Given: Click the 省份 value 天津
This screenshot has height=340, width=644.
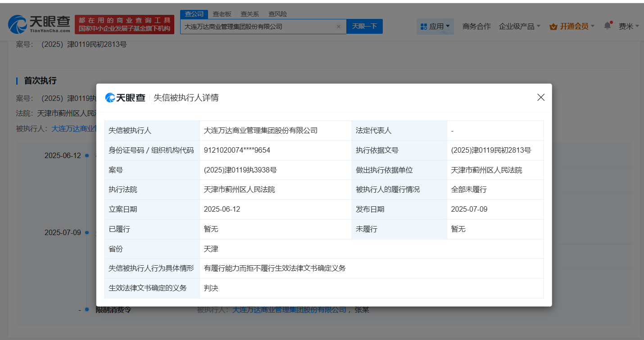Looking at the screenshot, I should click(x=211, y=249).
